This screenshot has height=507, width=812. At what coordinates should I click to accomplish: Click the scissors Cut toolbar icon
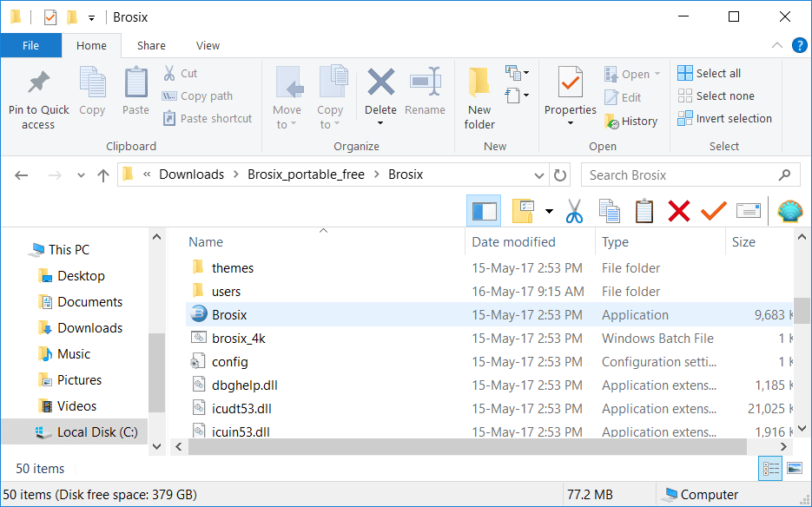tap(574, 211)
